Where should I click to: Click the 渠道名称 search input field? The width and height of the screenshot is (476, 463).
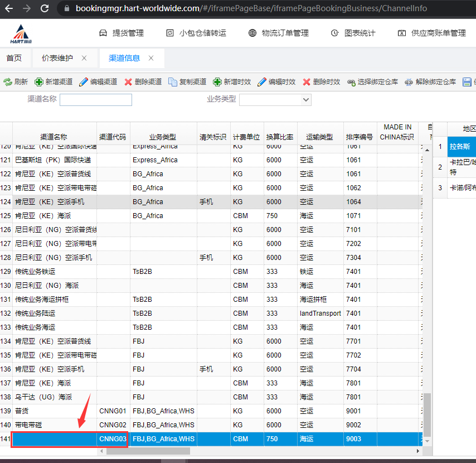pos(96,100)
